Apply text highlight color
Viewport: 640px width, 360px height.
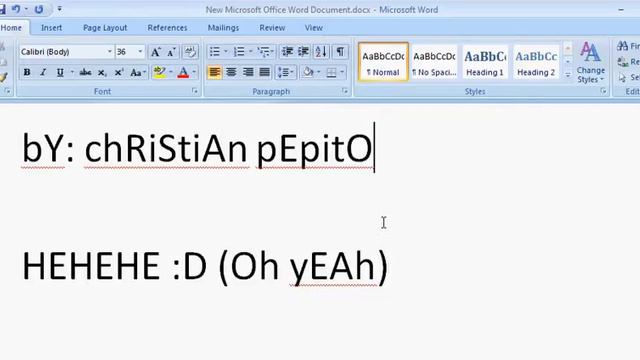click(160, 73)
